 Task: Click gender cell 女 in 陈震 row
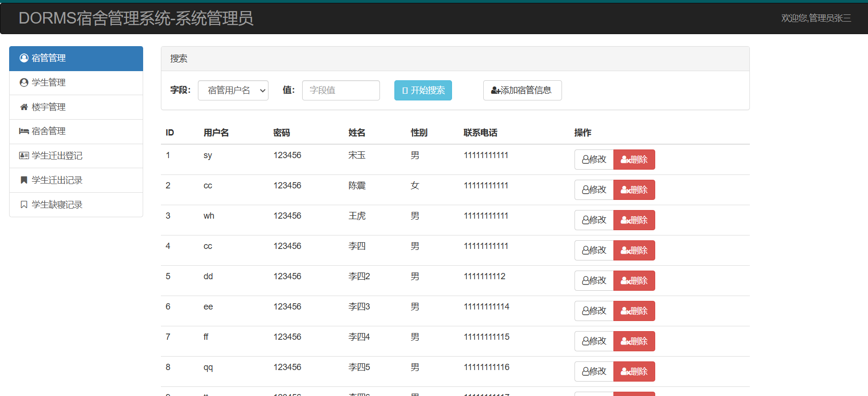(x=415, y=186)
